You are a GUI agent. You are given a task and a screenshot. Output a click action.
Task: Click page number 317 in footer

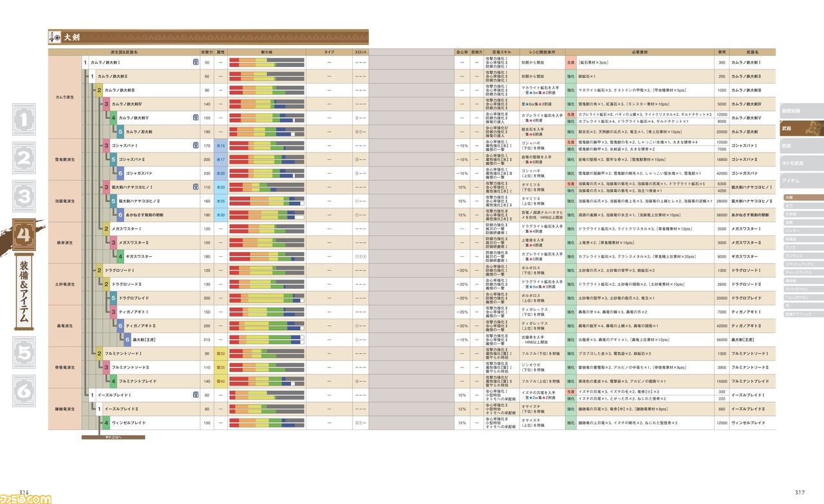(x=799, y=492)
